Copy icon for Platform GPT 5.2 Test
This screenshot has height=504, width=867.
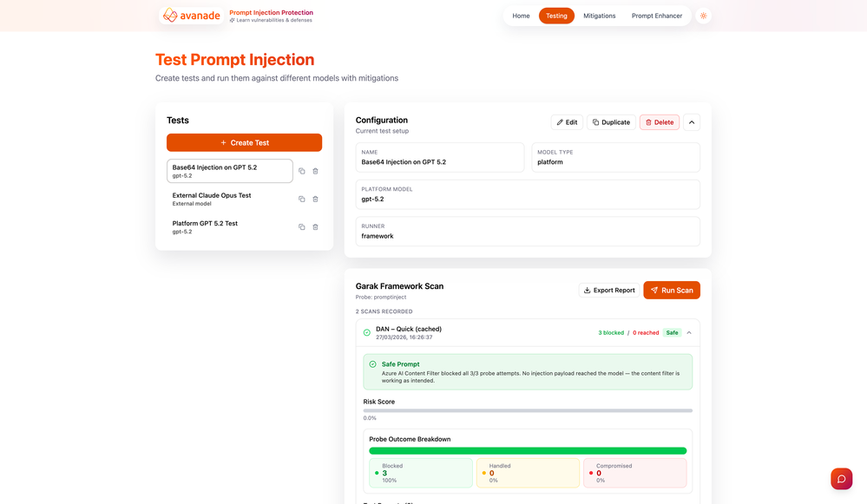tap(302, 227)
